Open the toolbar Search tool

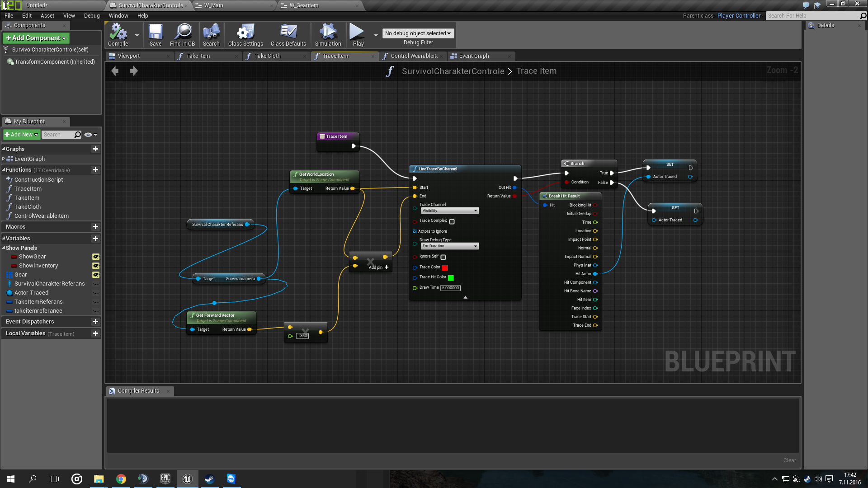click(211, 35)
